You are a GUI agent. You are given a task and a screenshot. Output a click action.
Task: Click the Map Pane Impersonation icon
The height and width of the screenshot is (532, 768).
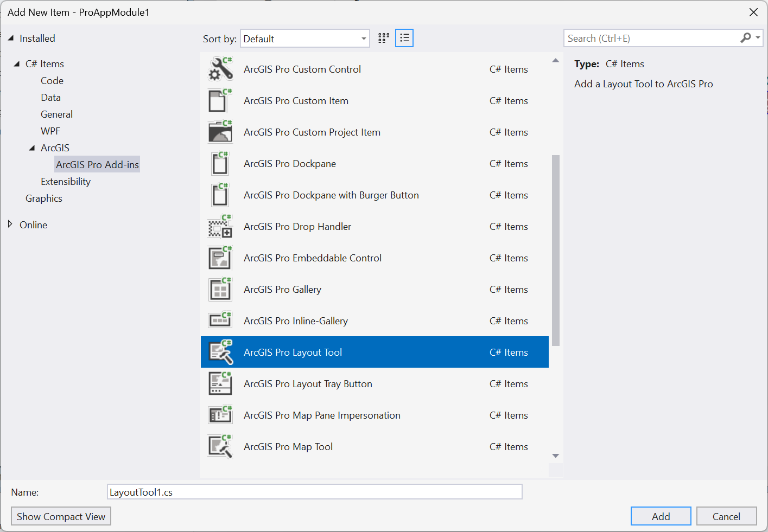(220, 415)
